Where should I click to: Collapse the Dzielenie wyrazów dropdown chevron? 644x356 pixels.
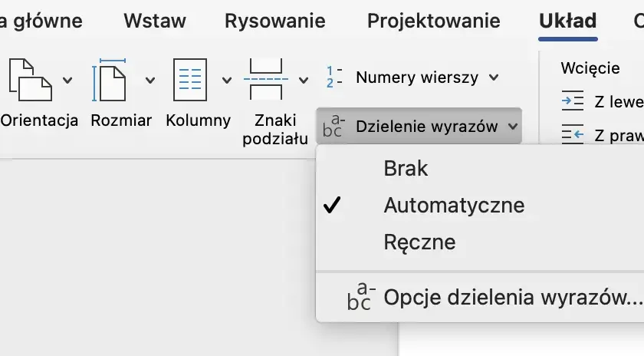(x=513, y=126)
